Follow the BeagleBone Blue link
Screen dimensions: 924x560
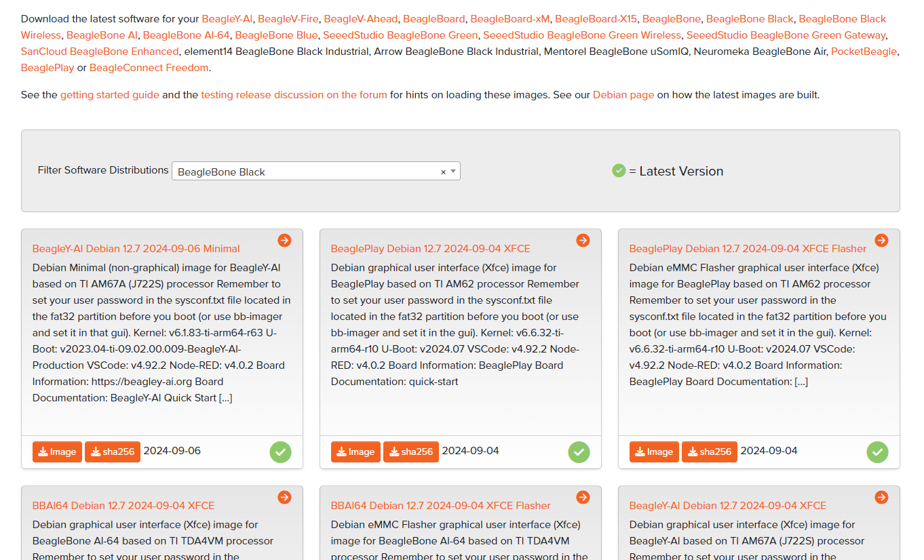(x=276, y=35)
